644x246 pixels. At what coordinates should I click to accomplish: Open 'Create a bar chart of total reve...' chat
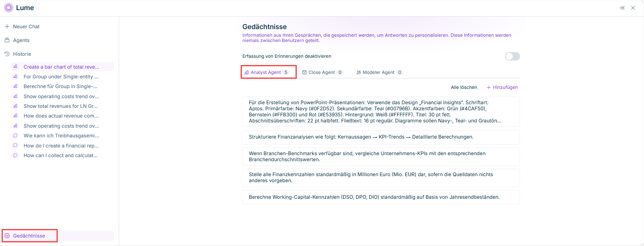pyautogui.click(x=62, y=67)
